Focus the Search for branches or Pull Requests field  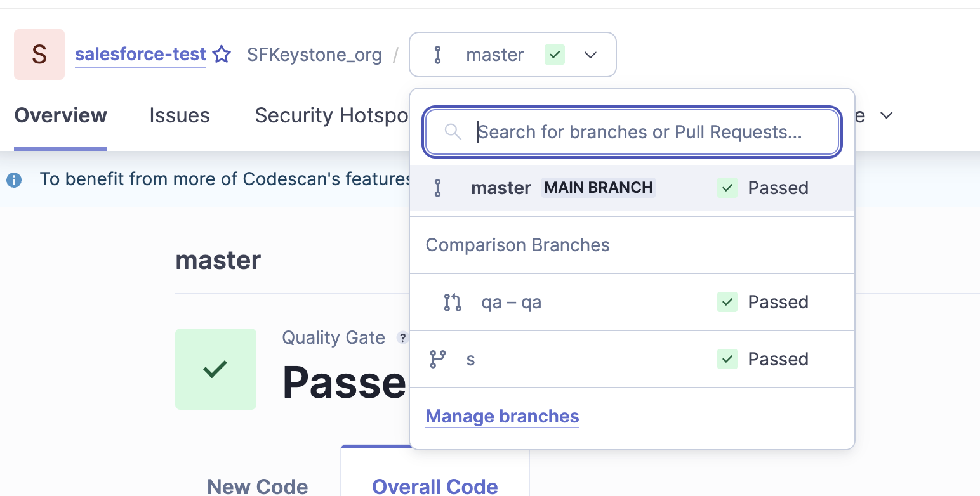coord(641,132)
